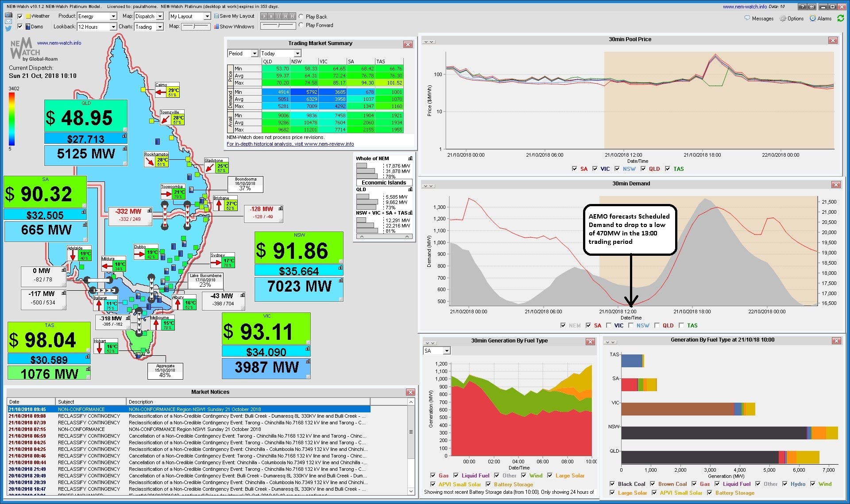Screen dimensions: 850x504
Task: Click chart icon beside SA $32,505 value
Action: pyautogui.click(x=84, y=212)
